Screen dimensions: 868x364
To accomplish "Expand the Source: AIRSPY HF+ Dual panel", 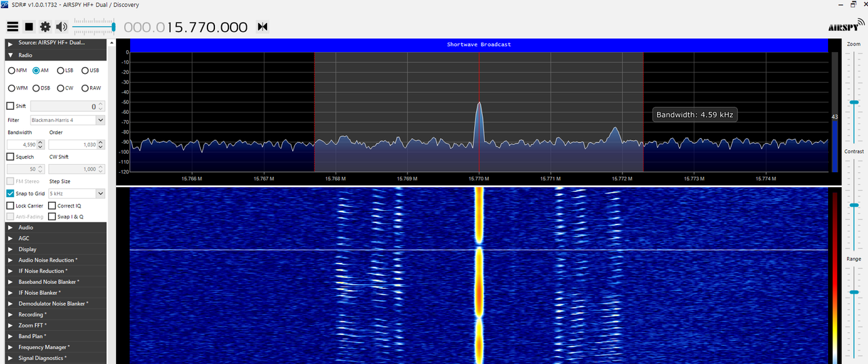I will pos(56,43).
